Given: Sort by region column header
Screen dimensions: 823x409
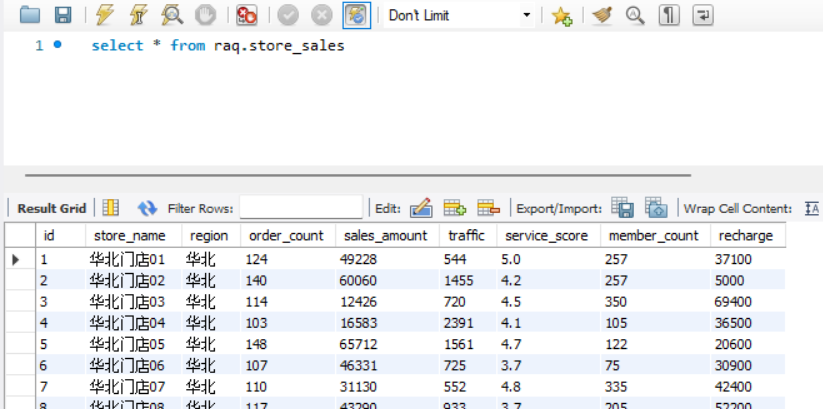Looking at the screenshot, I should [x=211, y=236].
